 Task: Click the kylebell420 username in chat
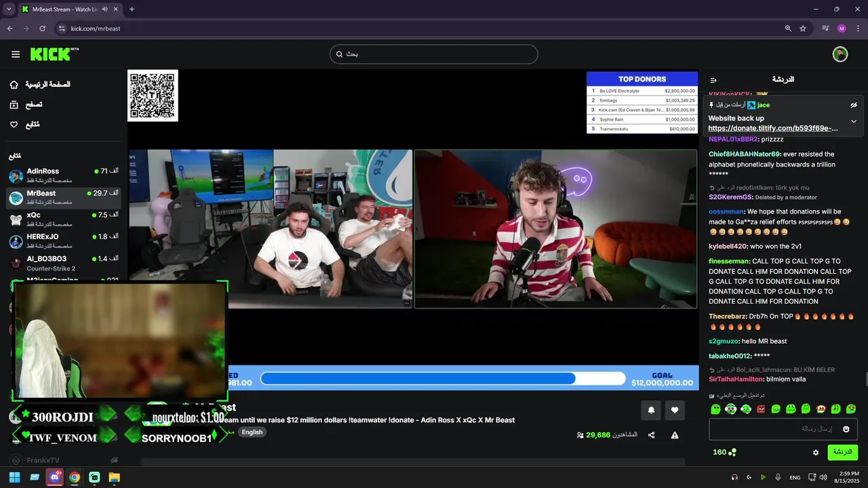(728, 246)
